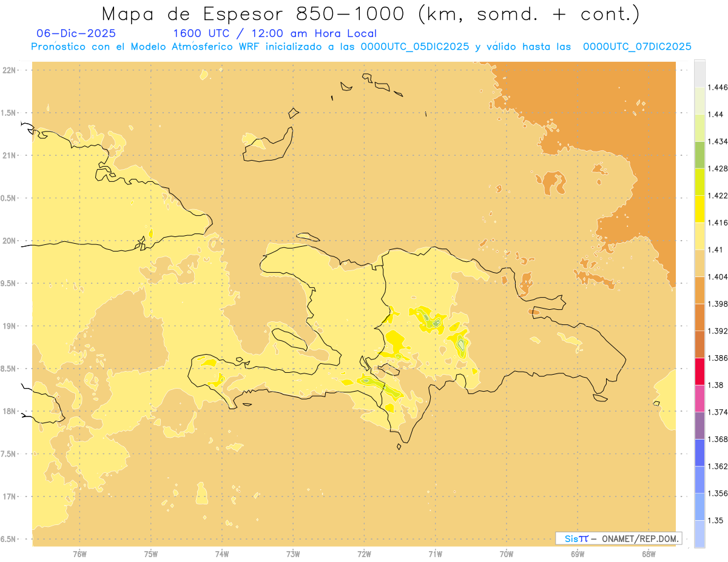Viewport: 728px width, 562px height.
Task: Pick the lightest blue swatch below 1.35
Action: [699, 534]
